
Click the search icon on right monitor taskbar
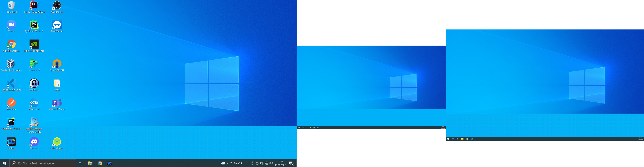453,139
